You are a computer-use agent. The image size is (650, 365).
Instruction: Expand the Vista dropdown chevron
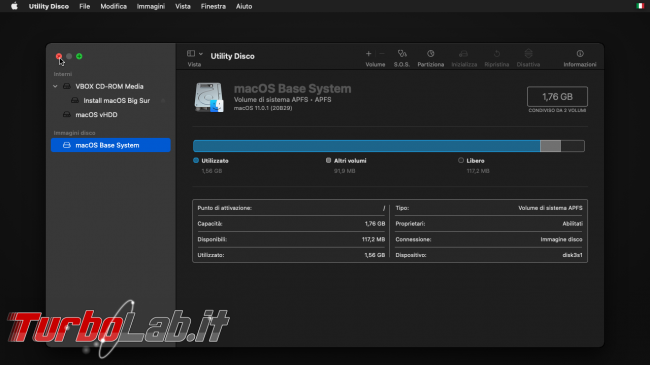pyautogui.click(x=201, y=54)
